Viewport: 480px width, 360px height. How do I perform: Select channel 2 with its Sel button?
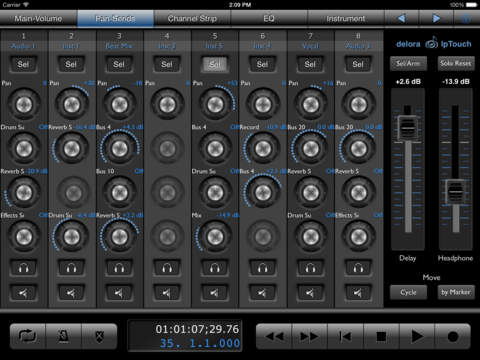point(71,64)
